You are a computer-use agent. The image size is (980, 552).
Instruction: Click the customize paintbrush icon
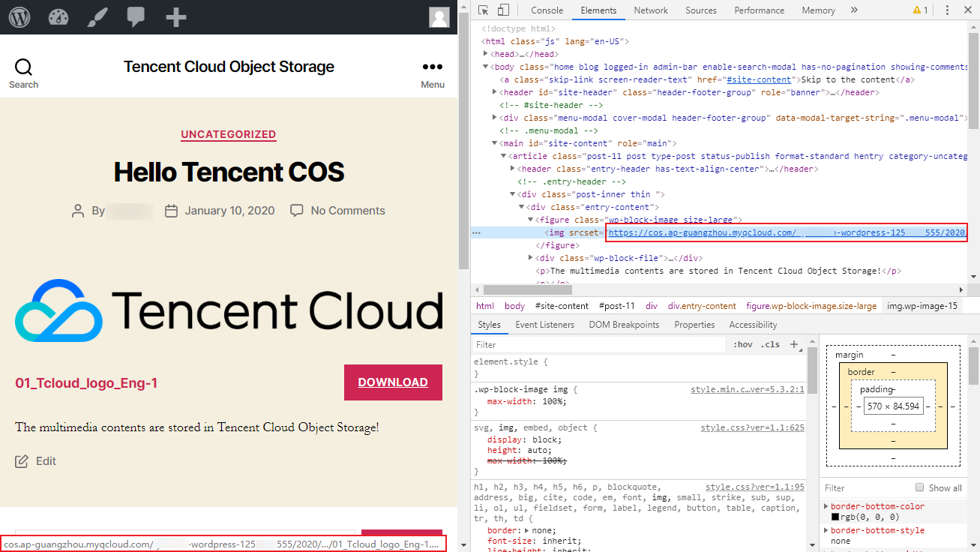97,16
